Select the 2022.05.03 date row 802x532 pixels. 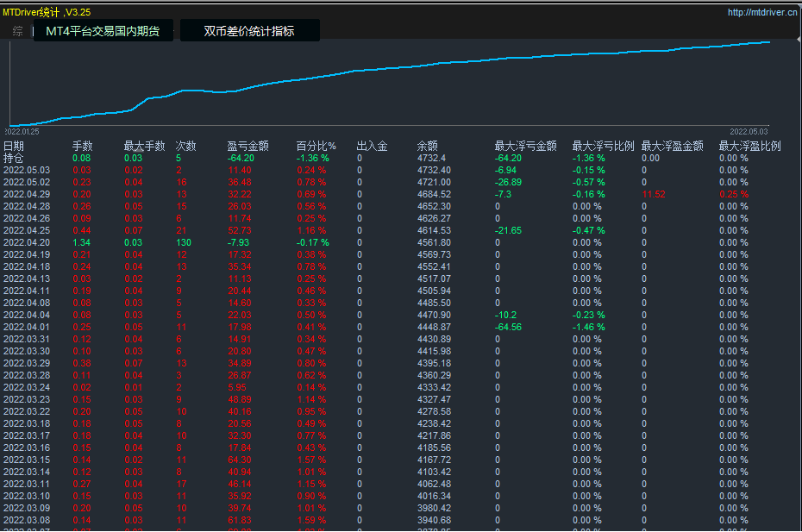(27, 170)
